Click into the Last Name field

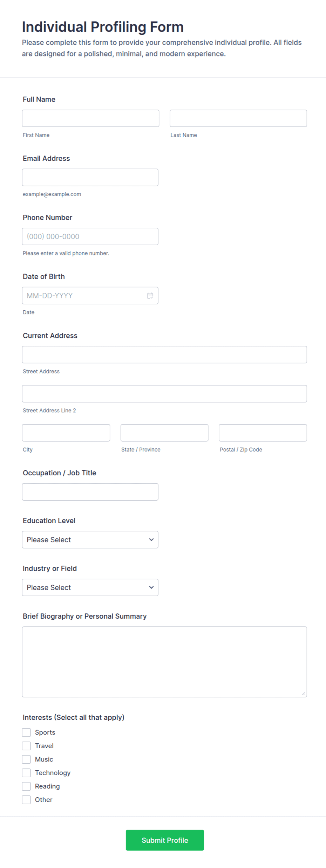(238, 118)
